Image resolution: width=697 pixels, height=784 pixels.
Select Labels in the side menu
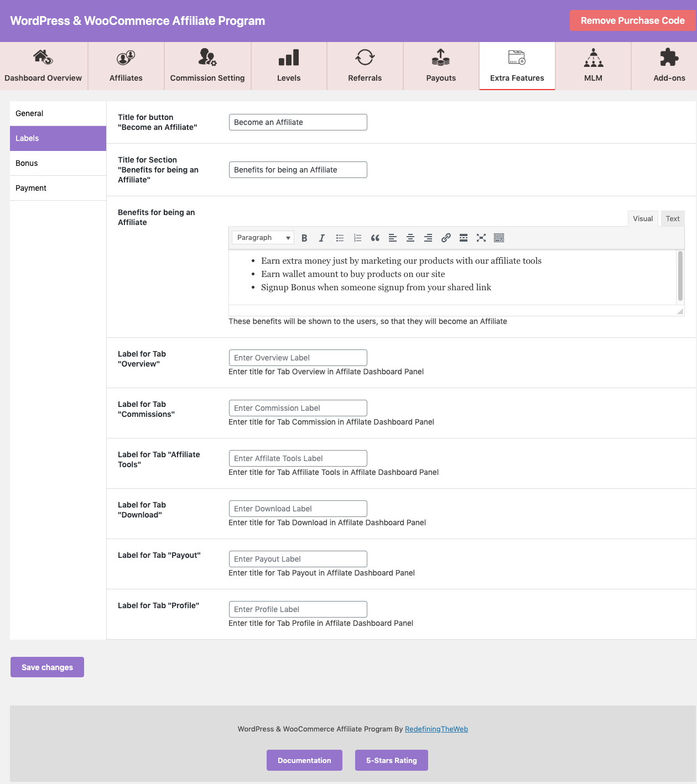pyautogui.click(x=58, y=138)
